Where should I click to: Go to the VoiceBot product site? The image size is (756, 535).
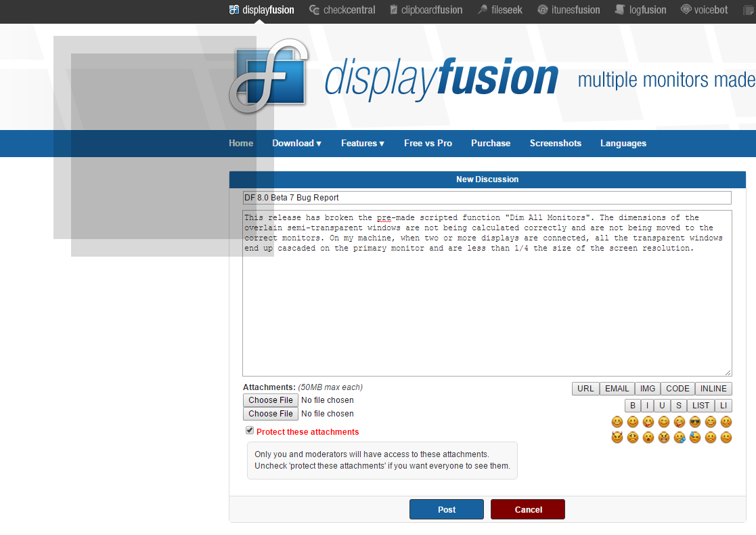pos(704,10)
